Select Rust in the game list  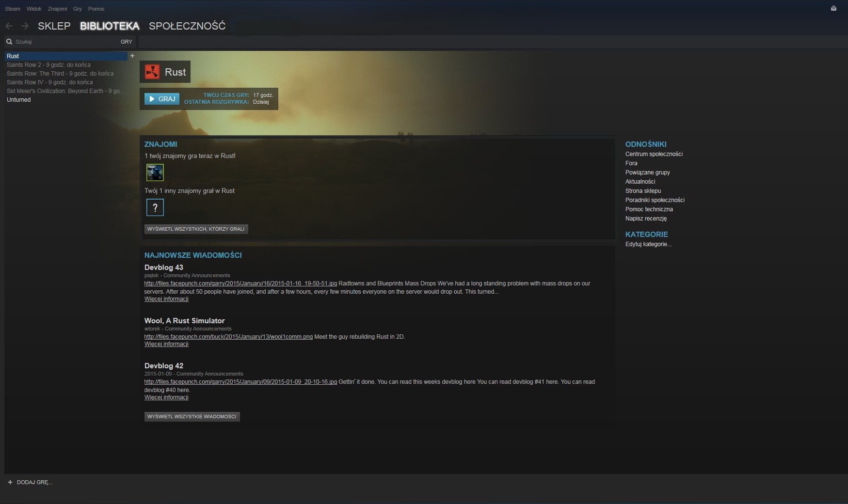[66, 56]
